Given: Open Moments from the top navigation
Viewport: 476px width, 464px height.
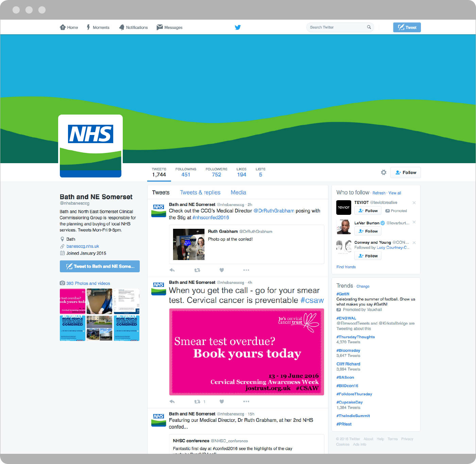Looking at the screenshot, I should coord(98,27).
